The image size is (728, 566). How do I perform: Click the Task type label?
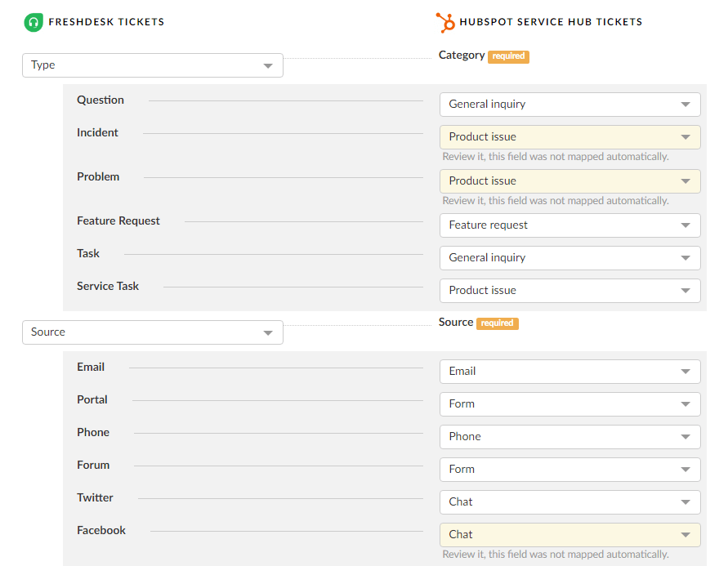88,253
